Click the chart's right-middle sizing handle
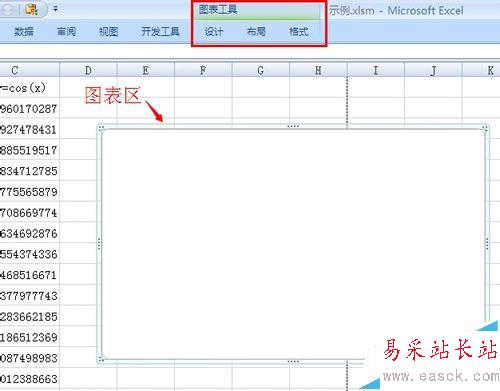Image resolution: width=500 pixels, height=391 pixels. [x=487, y=244]
